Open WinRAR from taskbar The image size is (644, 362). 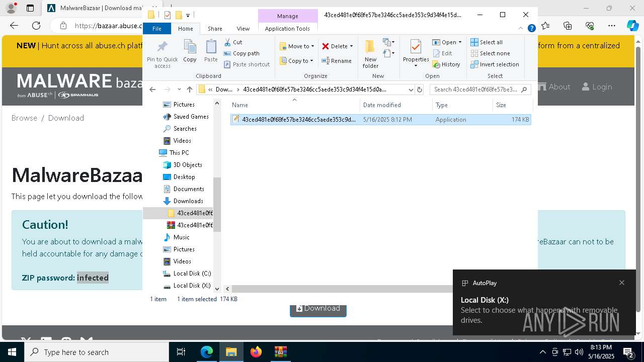[280, 352]
